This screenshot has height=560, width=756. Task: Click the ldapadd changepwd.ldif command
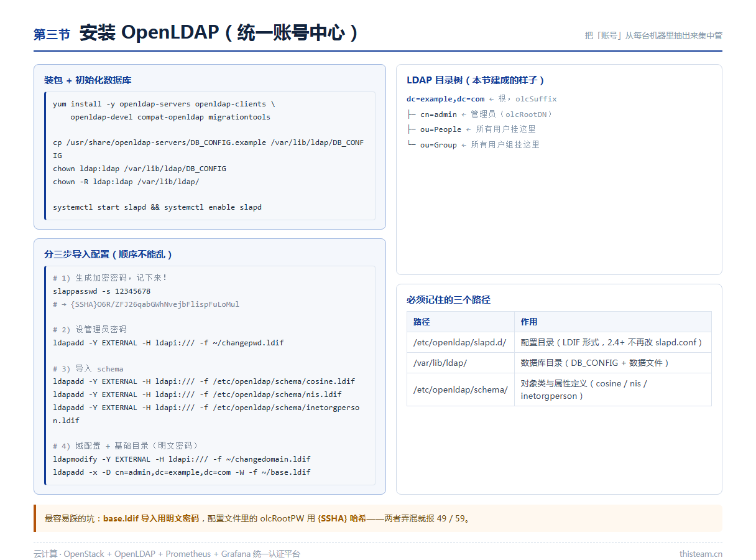tap(168, 343)
